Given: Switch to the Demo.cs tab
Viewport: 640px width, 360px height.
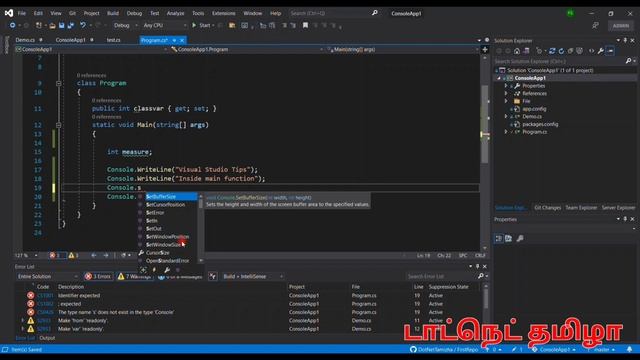Looking at the screenshot, I should point(25,40).
